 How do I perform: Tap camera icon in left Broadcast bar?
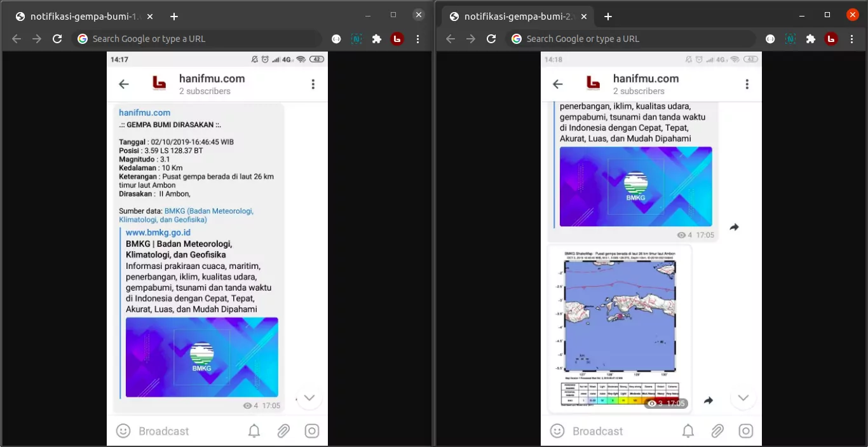pyautogui.click(x=312, y=431)
